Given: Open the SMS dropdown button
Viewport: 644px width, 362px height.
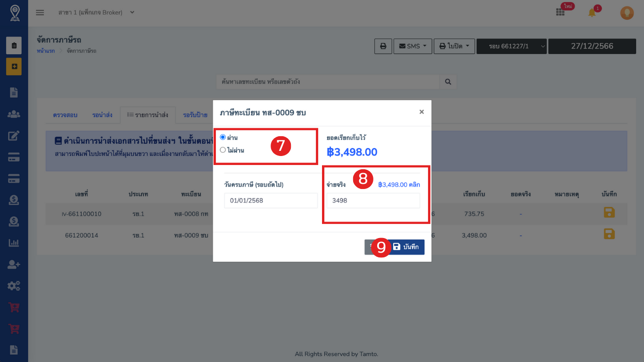Looking at the screenshot, I should (413, 46).
